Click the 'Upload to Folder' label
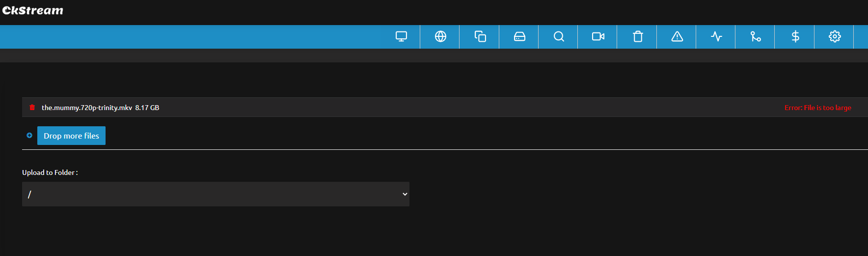This screenshot has width=868, height=256. [50, 172]
